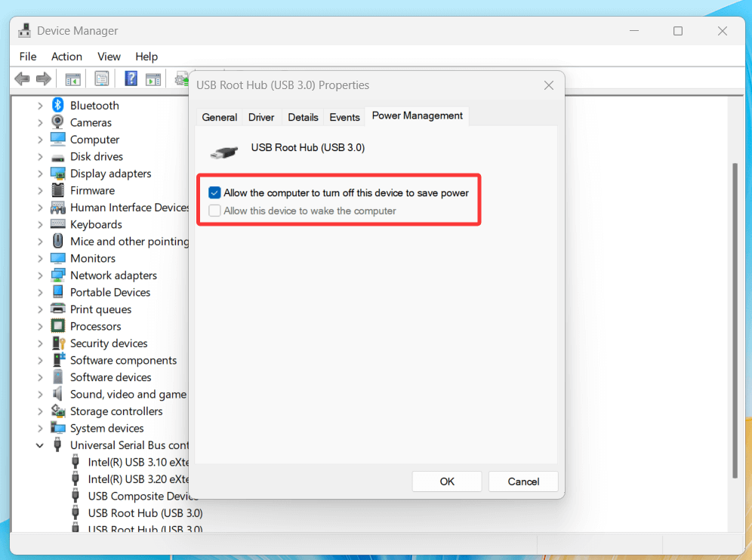This screenshot has width=752, height=560.
Task: Click the Help toolbar icon
Action: tap(128, 78)
